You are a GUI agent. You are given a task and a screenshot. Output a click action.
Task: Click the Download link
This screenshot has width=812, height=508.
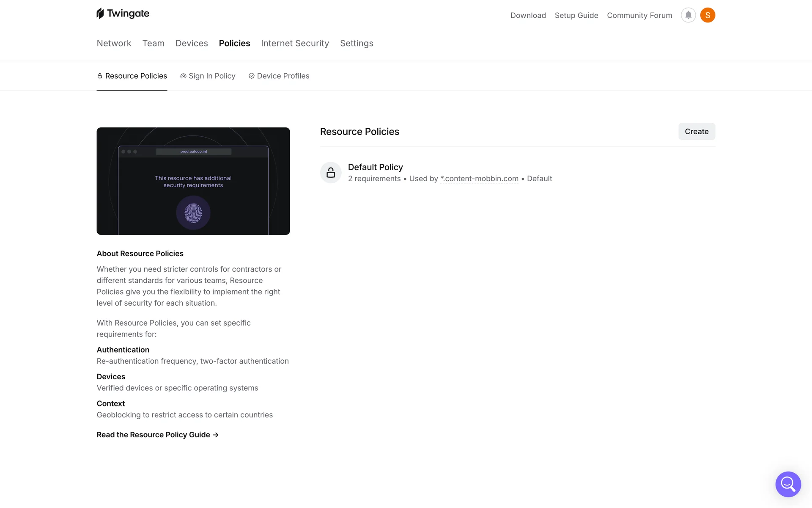point(528,15)
